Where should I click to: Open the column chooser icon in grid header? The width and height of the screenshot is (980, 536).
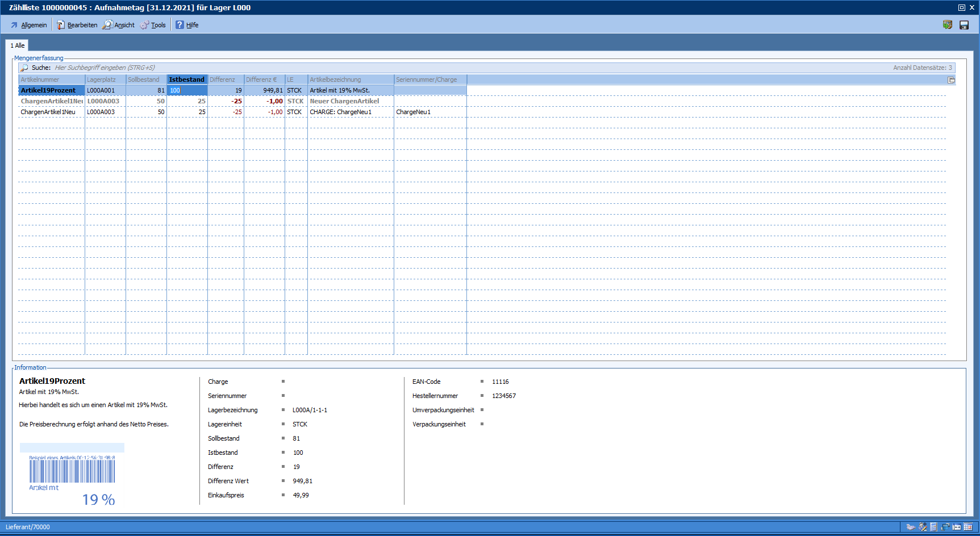pos(951,80)
